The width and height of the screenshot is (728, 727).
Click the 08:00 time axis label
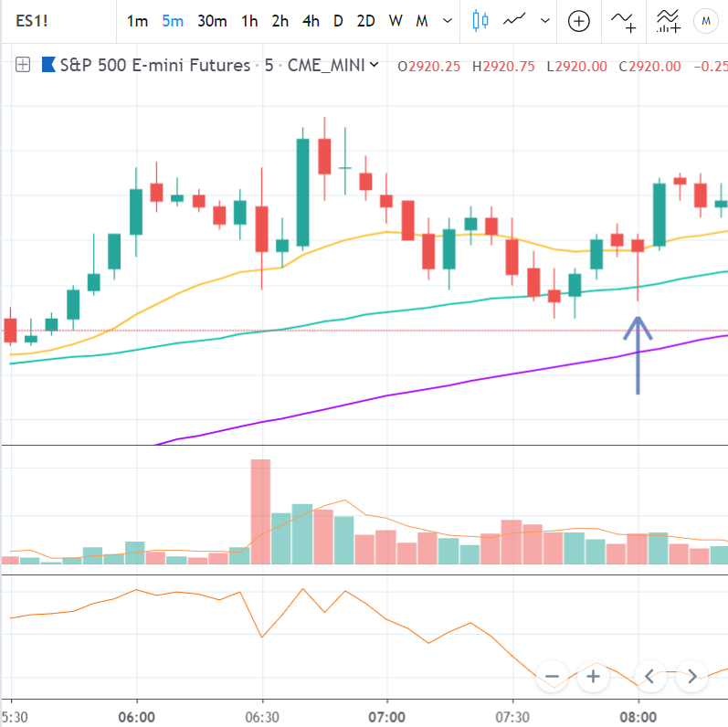click(638, 717)
